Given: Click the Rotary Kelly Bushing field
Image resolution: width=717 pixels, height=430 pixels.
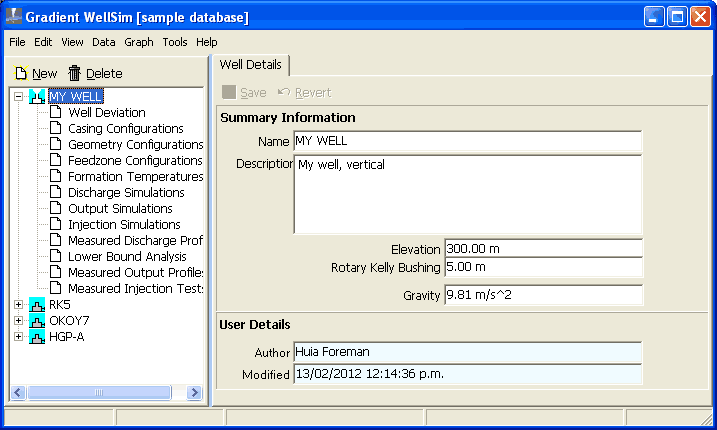Looking at the screenshot, I should click(543, 267).
